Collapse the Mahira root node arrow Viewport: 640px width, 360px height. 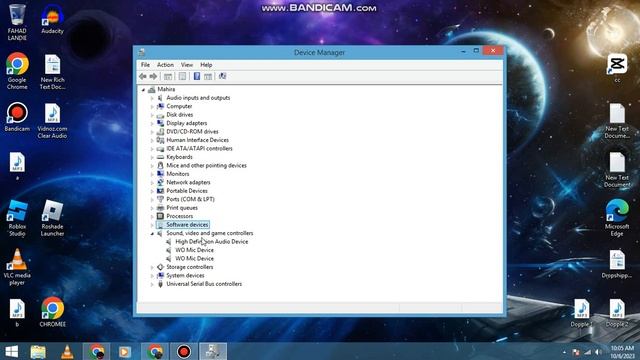click(x=143, y=89)
